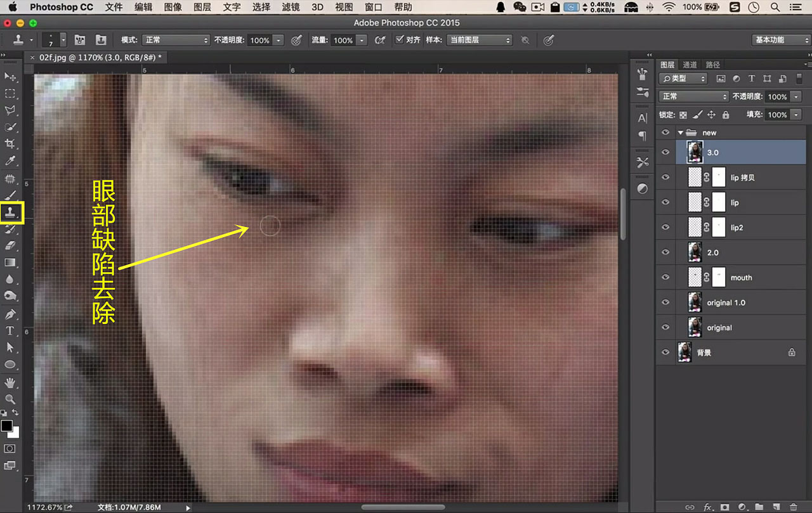Select the Pen tool
This screenshot has height=513, width=812.
click(10, 314)
